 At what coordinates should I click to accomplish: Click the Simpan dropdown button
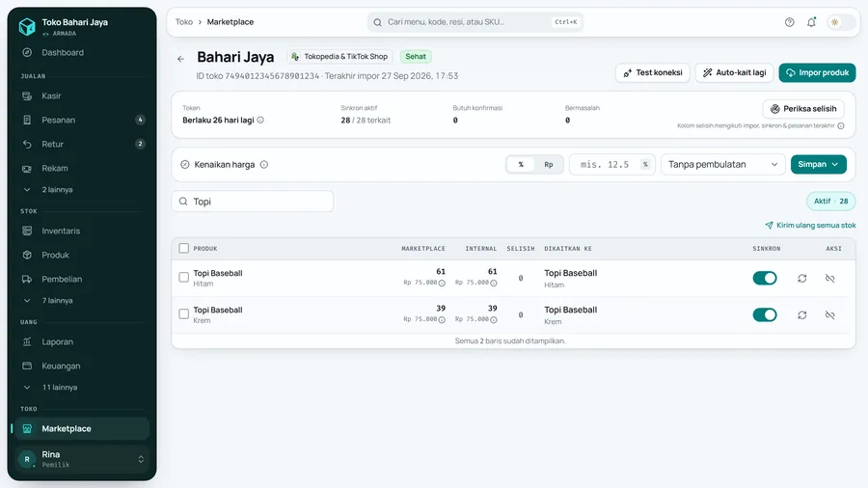818,164
